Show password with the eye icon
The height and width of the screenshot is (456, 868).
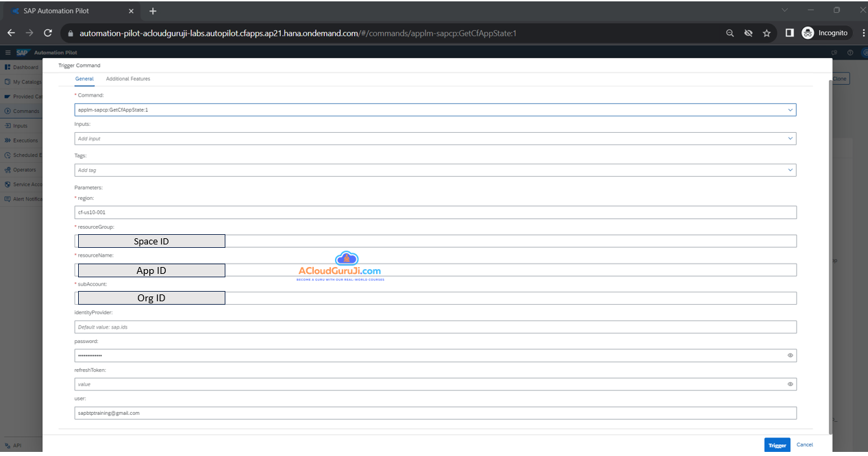(790, 355)
